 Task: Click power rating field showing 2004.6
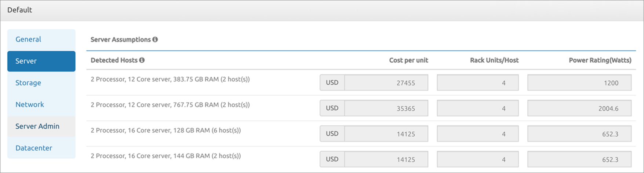(x=579, y=108)
